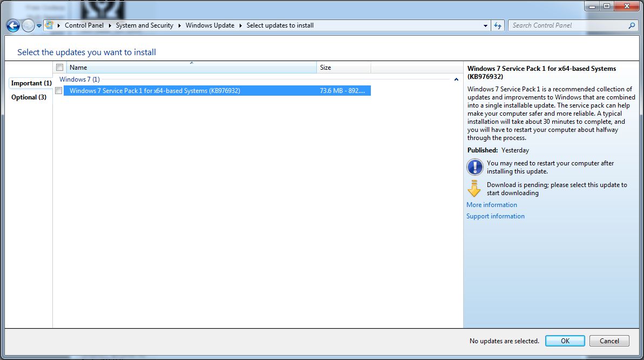
Task: Open the Support information link
Action: click(496, 216)
